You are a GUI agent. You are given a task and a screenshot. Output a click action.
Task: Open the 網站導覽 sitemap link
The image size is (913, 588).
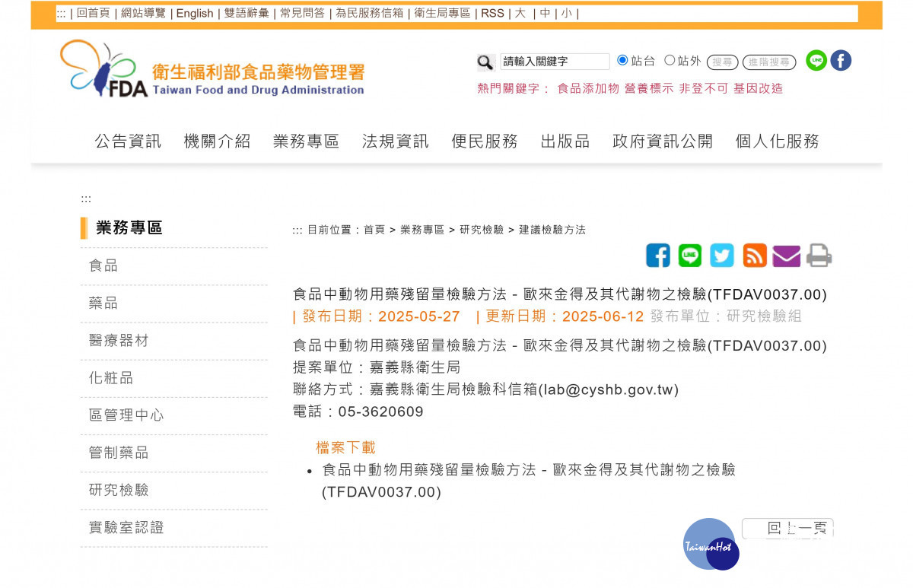click(x=143, y=13)
